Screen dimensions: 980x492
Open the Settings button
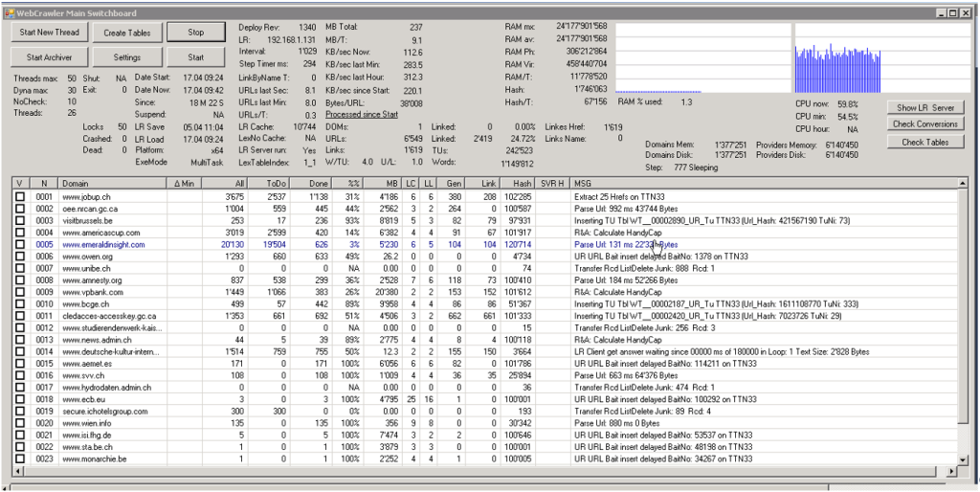[x=127, y=57]
